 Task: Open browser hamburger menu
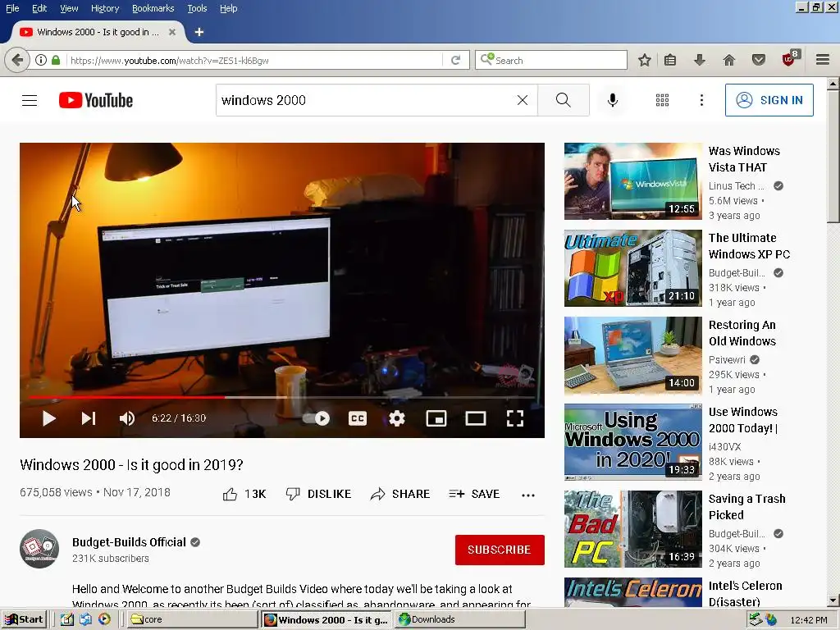click(823, 60)
